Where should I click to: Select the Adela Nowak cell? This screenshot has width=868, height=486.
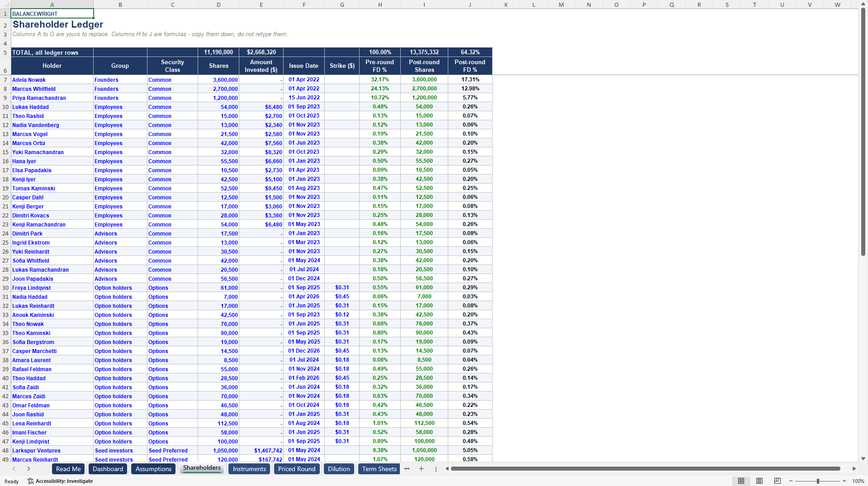click(x=52, y=80)
